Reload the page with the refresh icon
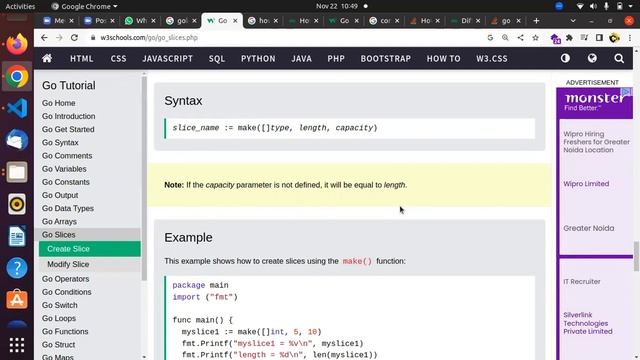Viewport: 640px width, 360px height. [x=74, y=38]
